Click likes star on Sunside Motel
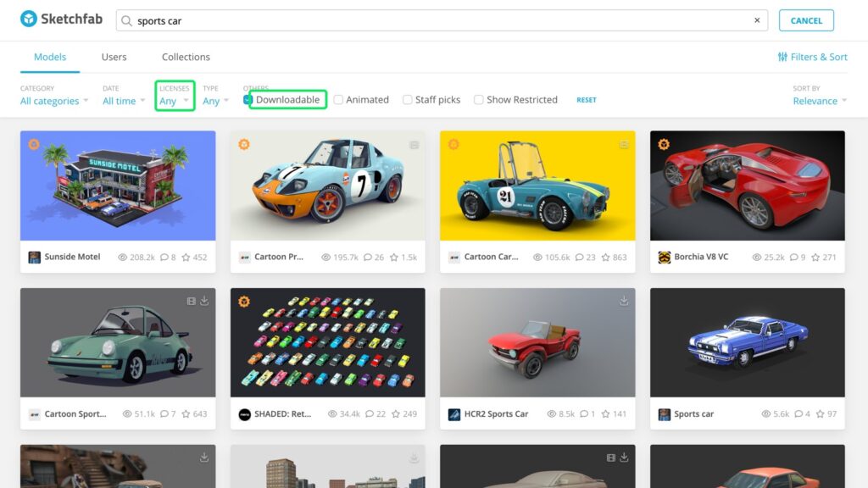 [x=186, y=258]
